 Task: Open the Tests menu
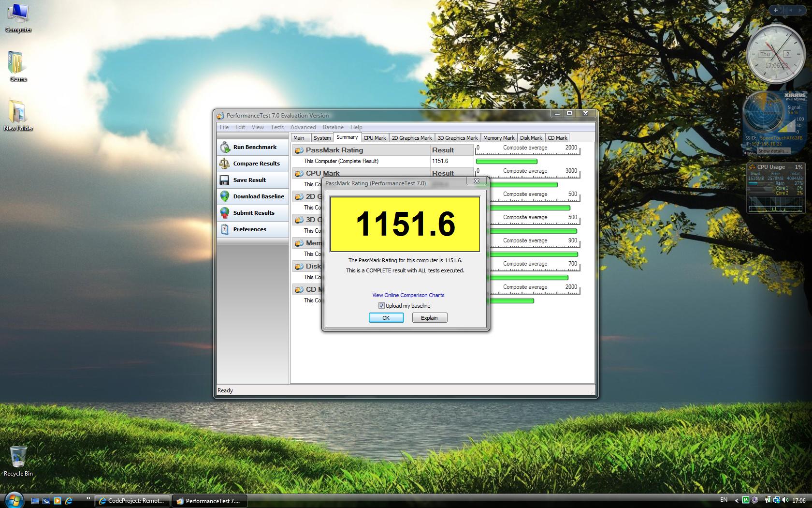(x=277, y=127)
